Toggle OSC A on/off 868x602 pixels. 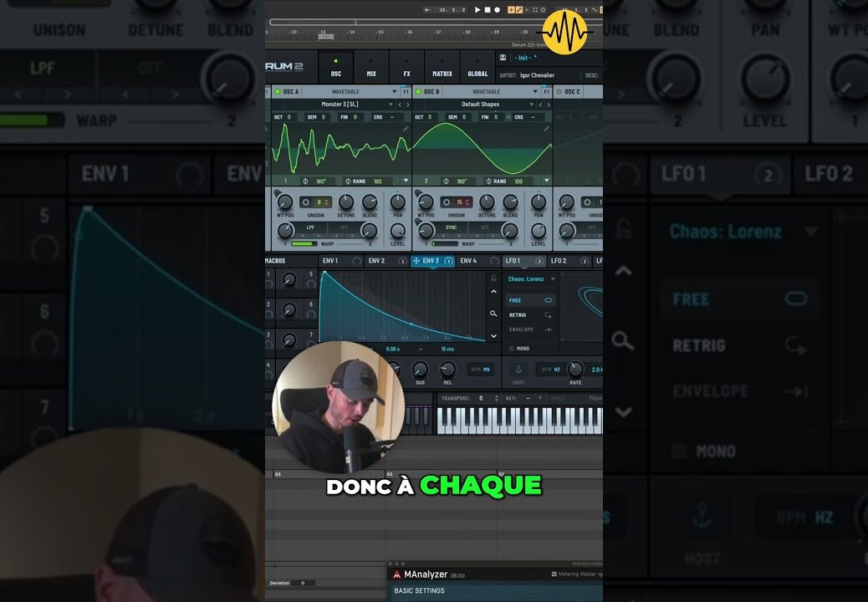(278, 91)
